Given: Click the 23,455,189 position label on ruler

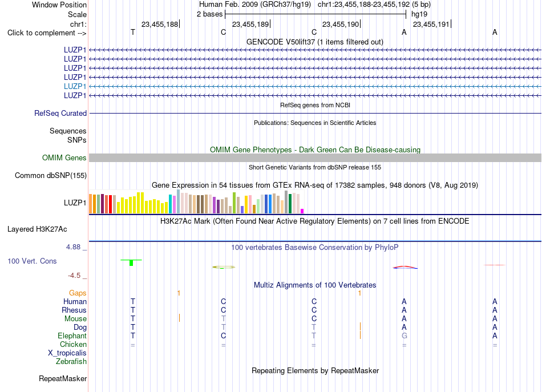Looking at the screenshot, I should pyautogui.click(x=250, y=24).
